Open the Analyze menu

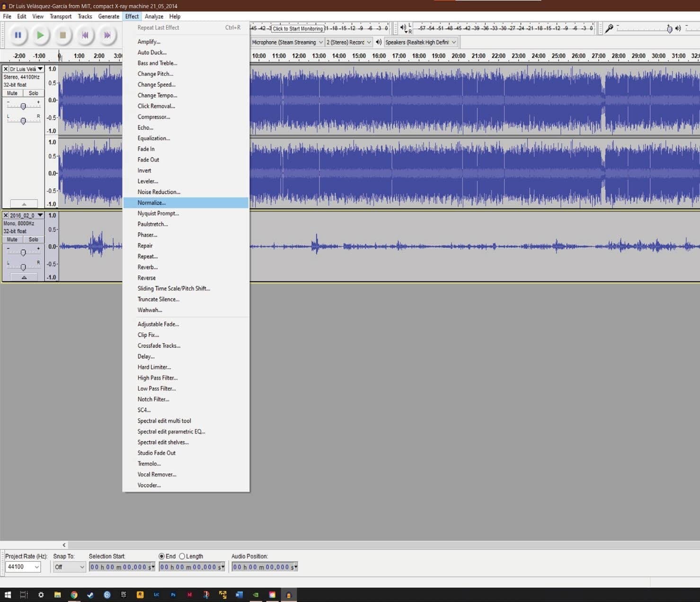(x=154, y=16)
